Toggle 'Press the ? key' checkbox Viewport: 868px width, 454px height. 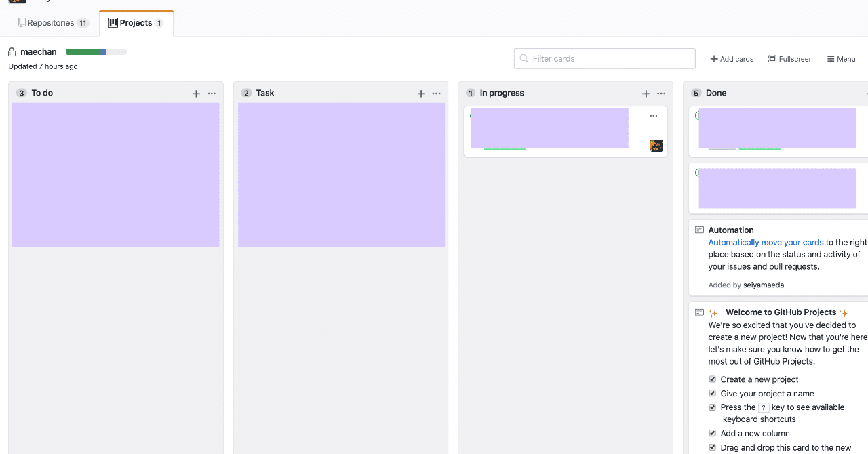point(712,407)
